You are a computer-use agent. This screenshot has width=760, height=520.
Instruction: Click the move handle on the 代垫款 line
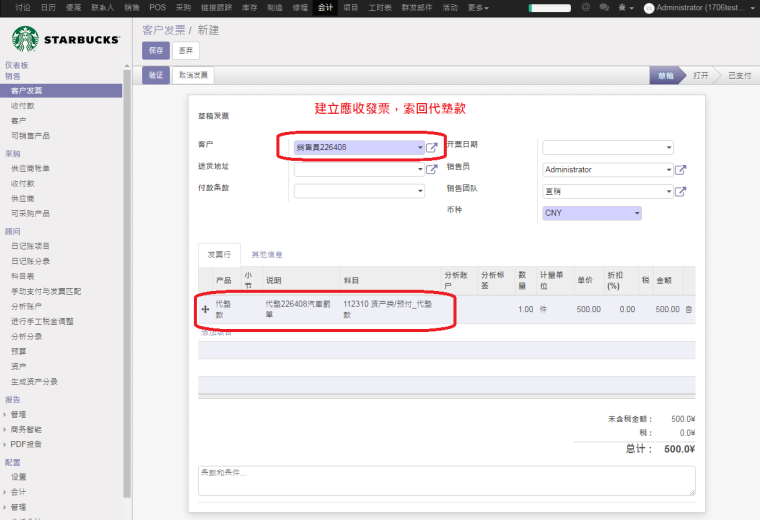coord(205,309)
